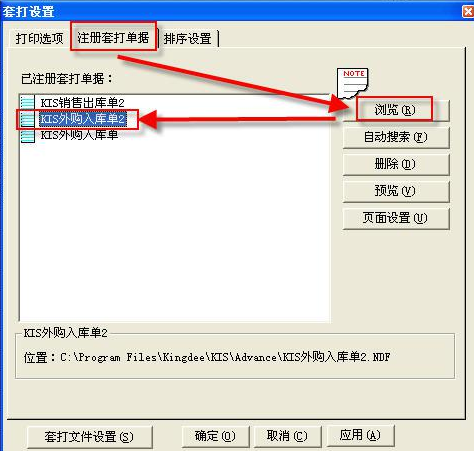Screen dimensions: 474x451
Task: Click the NOTE paper icon
Action: pyautogui.click(x=353, y=83)
